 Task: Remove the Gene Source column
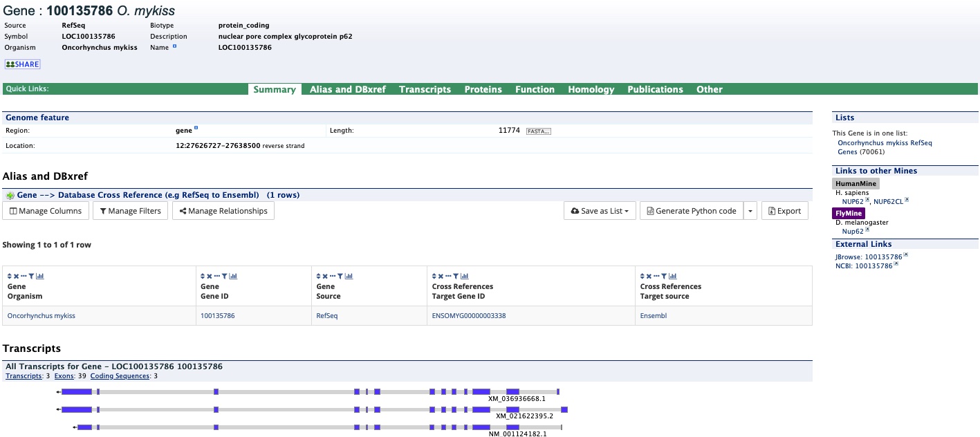coord(325,276)
